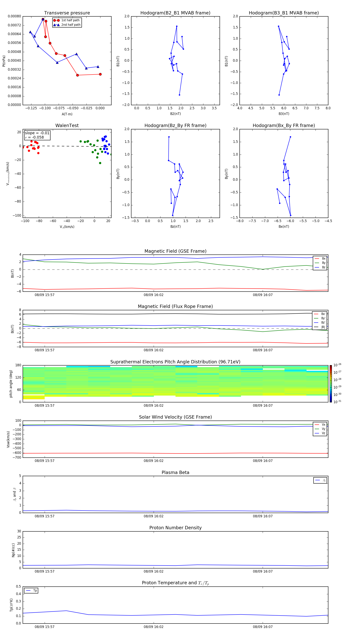351x644 pixels.
Task: Click the 'Hodogram(Bx_By FR frame)' title
Action: [284, 125]
